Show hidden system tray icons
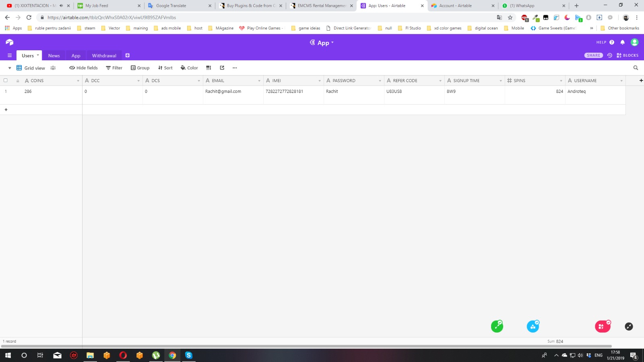 point(556,355)
